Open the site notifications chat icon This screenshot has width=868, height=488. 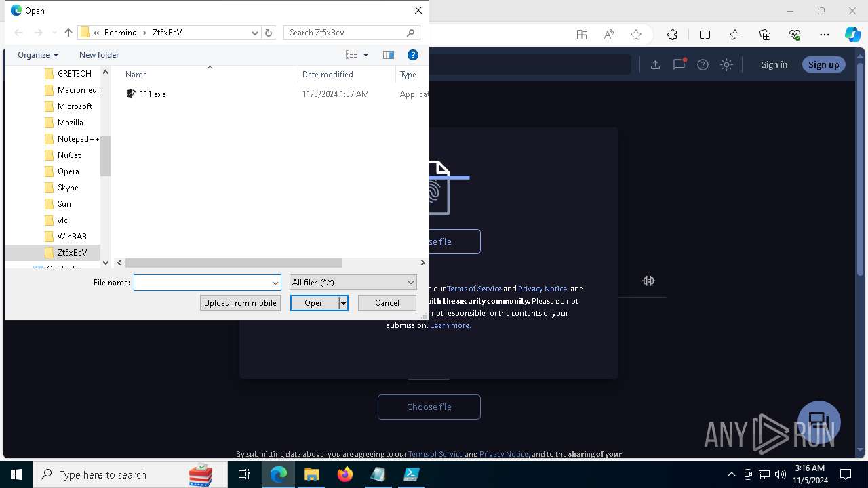[x=679, y=64]
